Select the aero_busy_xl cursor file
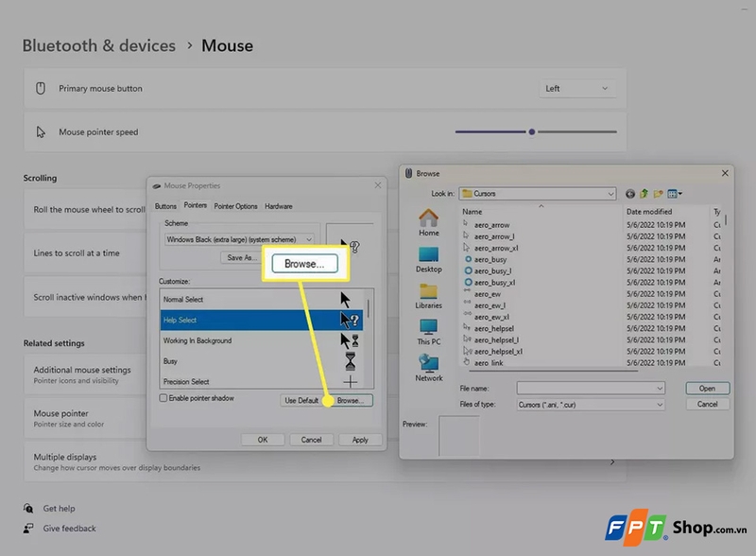This screenshot has height=556, width=756. click(494, 283)
